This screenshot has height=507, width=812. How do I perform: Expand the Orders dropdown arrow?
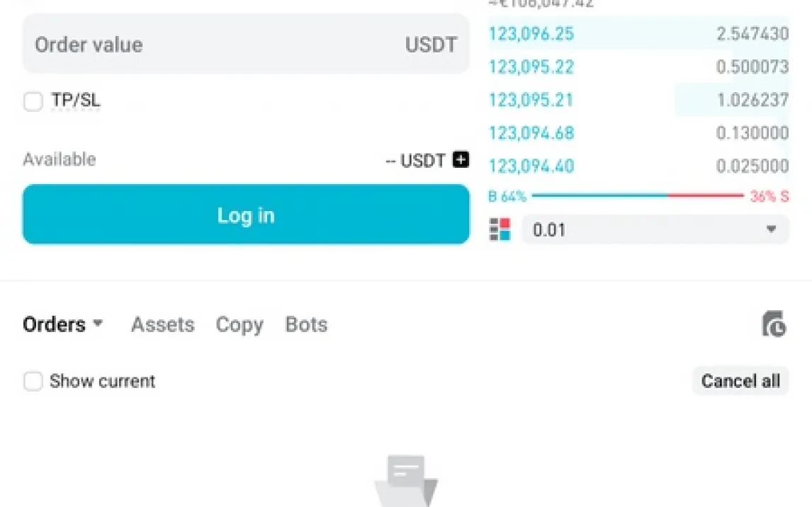pos(98,324)
